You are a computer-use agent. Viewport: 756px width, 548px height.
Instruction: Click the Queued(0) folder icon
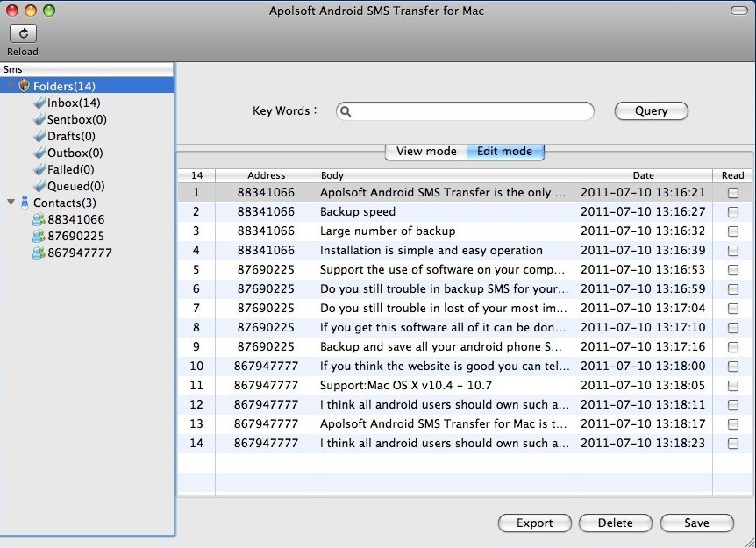click(39, 186)
